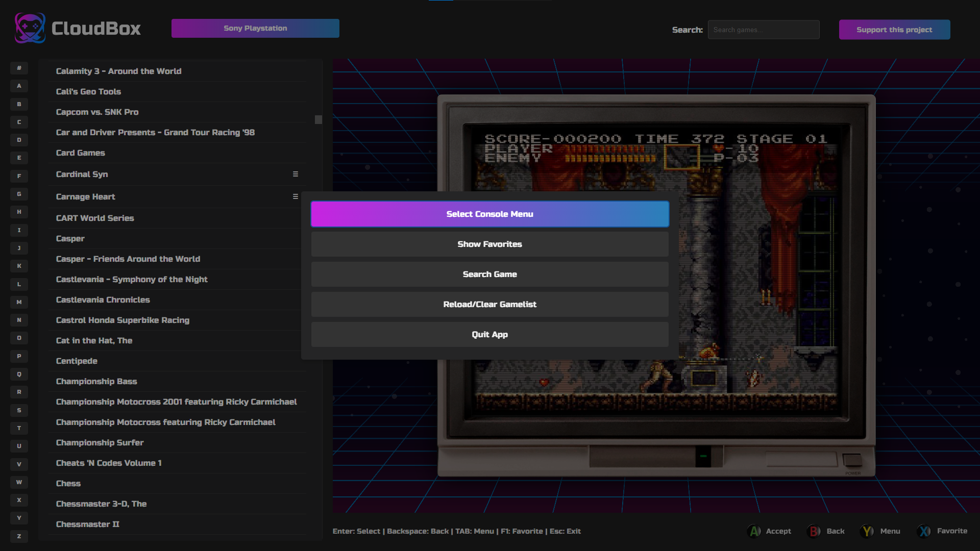Click the CloudBox gamepad logo icon

point(30,28)
